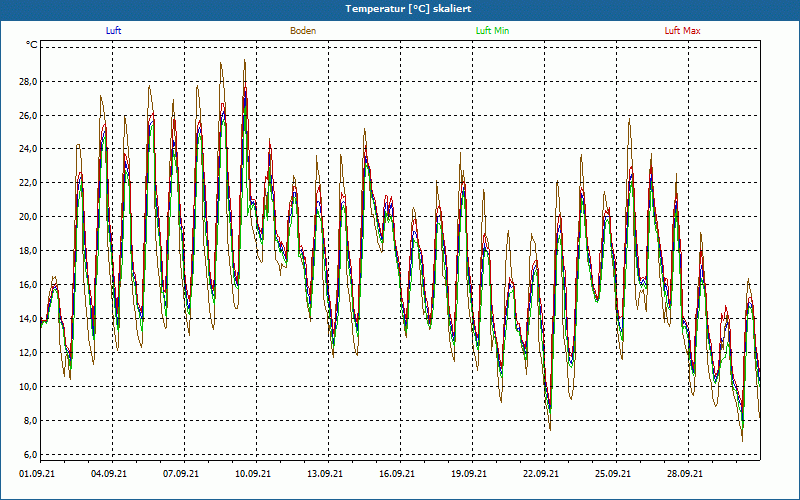Image resolution: width=800 pixels, height=500 pixels.
Task: Click the '16,0' y-axis value
Action: 28,285
